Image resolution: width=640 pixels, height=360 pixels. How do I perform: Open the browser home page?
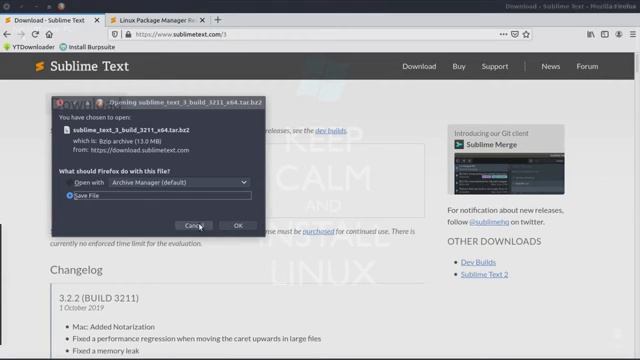click(x=49, y=34)
